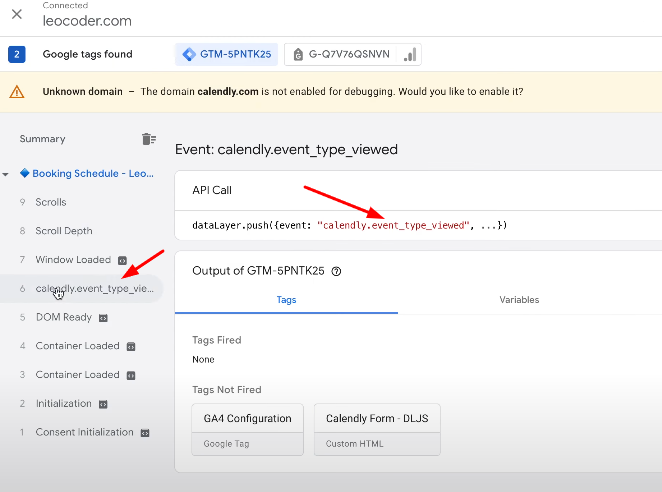Switch to the Variables tab
662x492 pixels.
[519, 300]
